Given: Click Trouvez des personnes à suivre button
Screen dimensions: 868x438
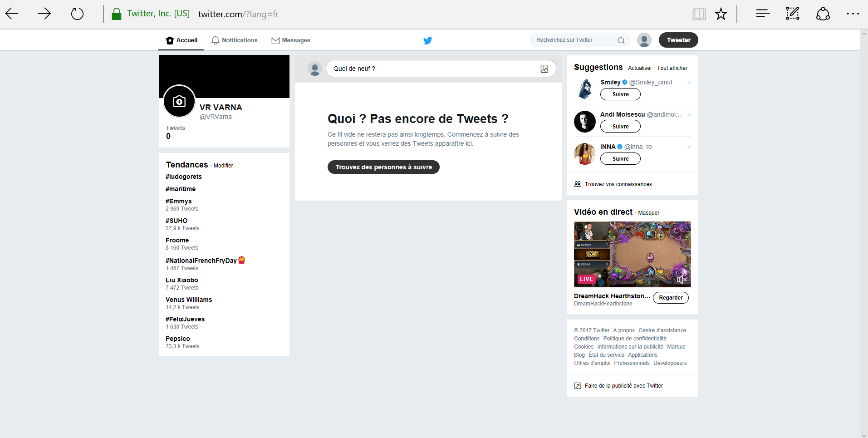Looking at the screenshot, I should click(x=383, y=167).
